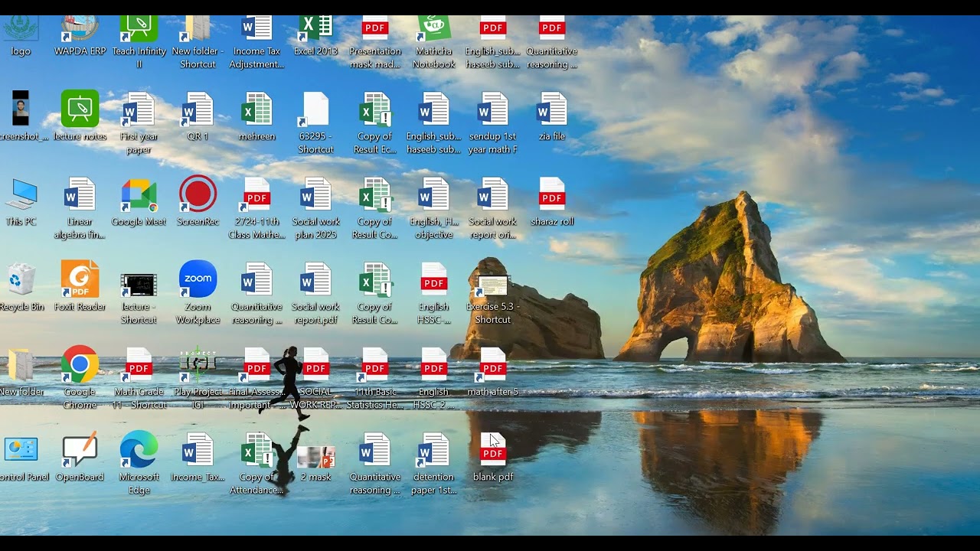Select Math Grade 11 - Shortcut PDF
The image size is (980, 551).
pyautogui.click(x=139, y=378)
